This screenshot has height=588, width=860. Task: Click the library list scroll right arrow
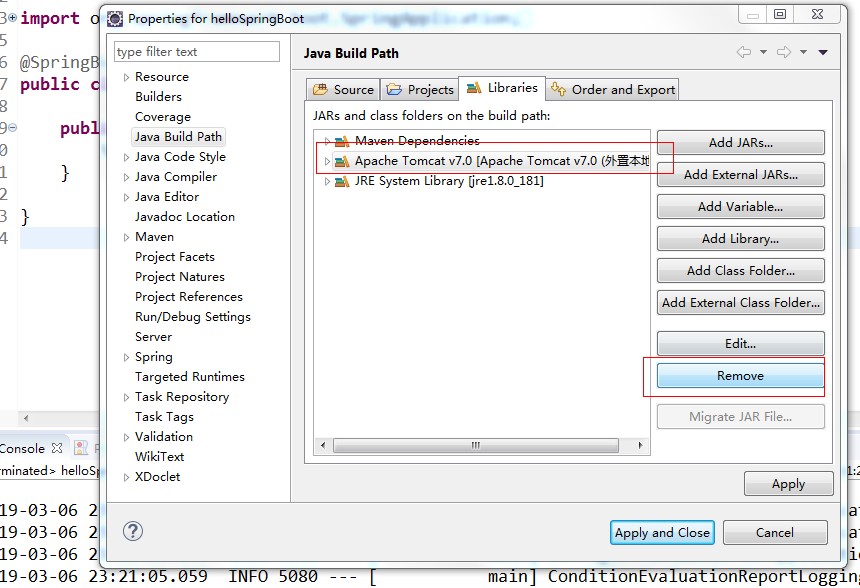pos(640,445)
